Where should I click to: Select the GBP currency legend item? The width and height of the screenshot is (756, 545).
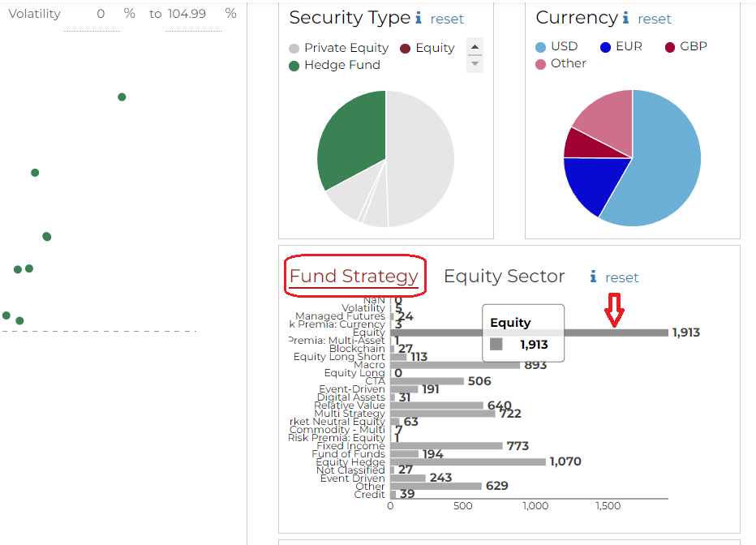(x=685, y=46)
